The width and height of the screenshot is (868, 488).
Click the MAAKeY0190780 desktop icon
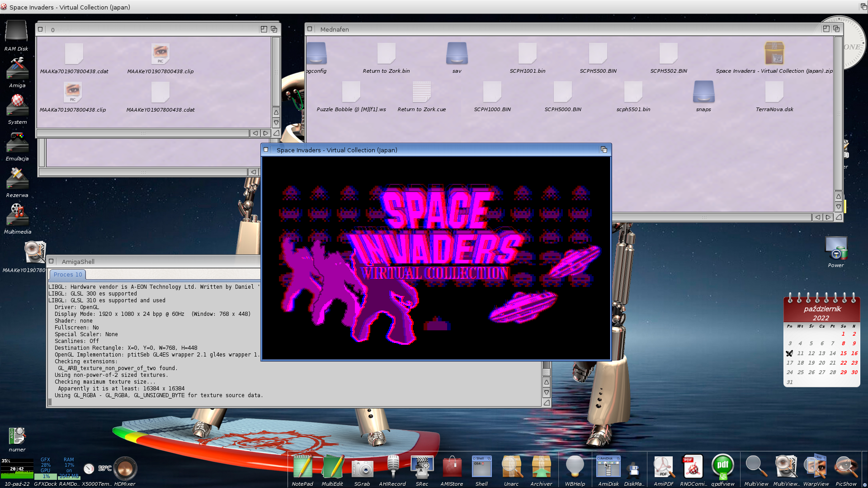click(x=34, y=253)
